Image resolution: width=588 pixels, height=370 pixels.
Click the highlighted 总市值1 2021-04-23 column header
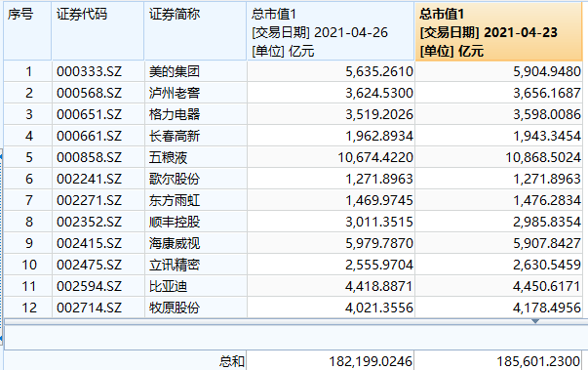[x=498, y=31]
